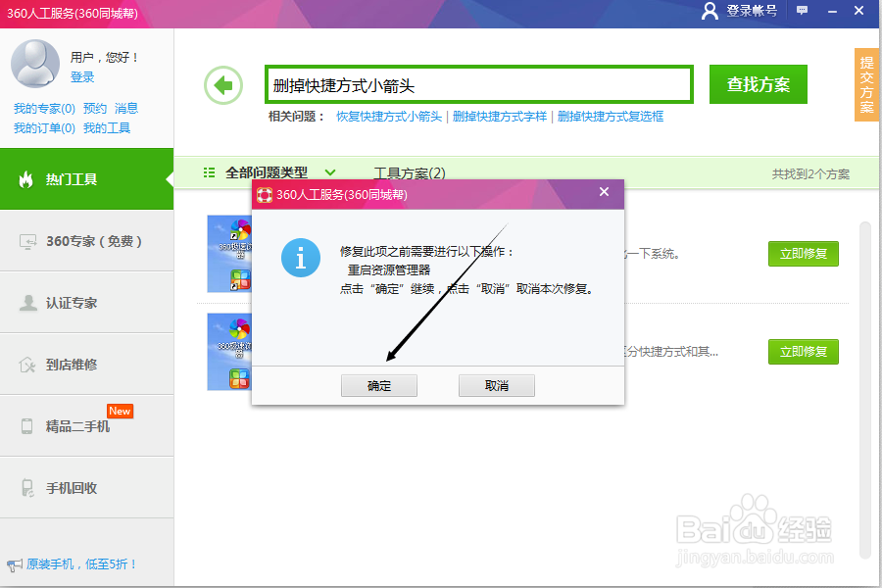
Task: Click the user avatar to sign in
Action: point(35,64)
